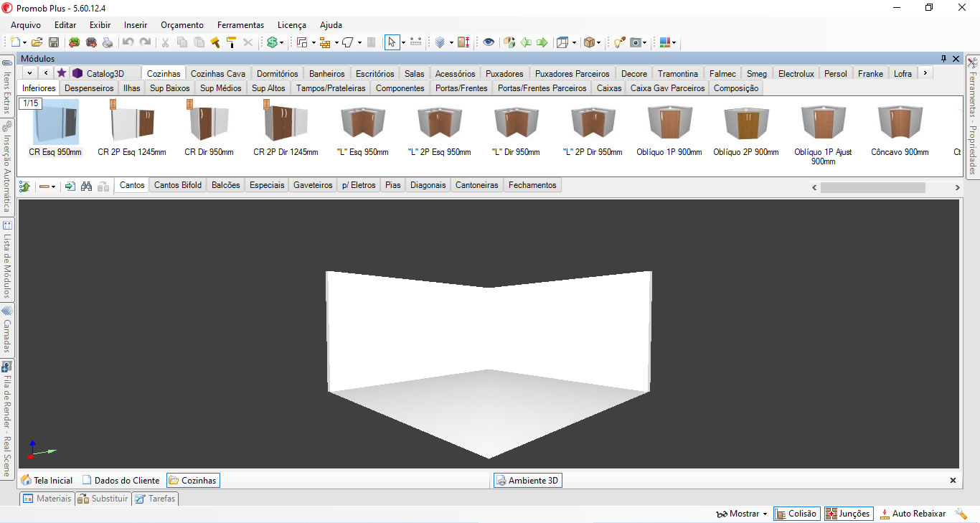Click the binoculars search icon
Image resolution: width=980 pixels, height=523 pixels.
point(86,186)
